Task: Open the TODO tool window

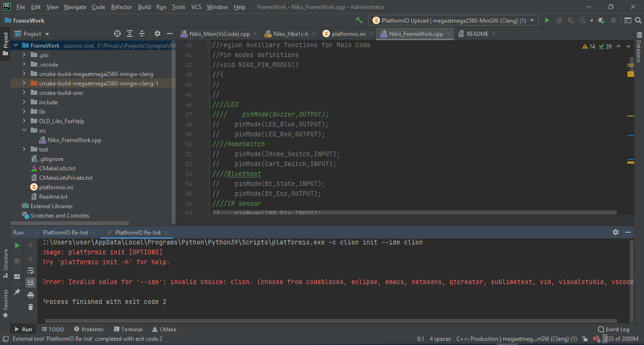Action: pyautogui.click(x=52, y=329)
